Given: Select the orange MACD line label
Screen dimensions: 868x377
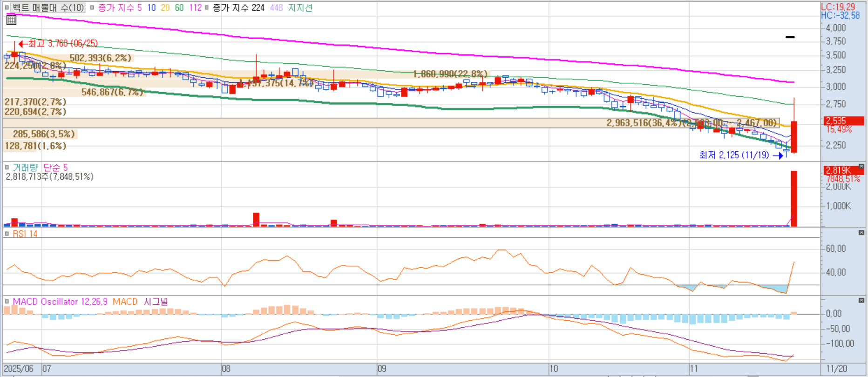Looking at the screenshot, I should pyautogui.click(x=125, y=302).
